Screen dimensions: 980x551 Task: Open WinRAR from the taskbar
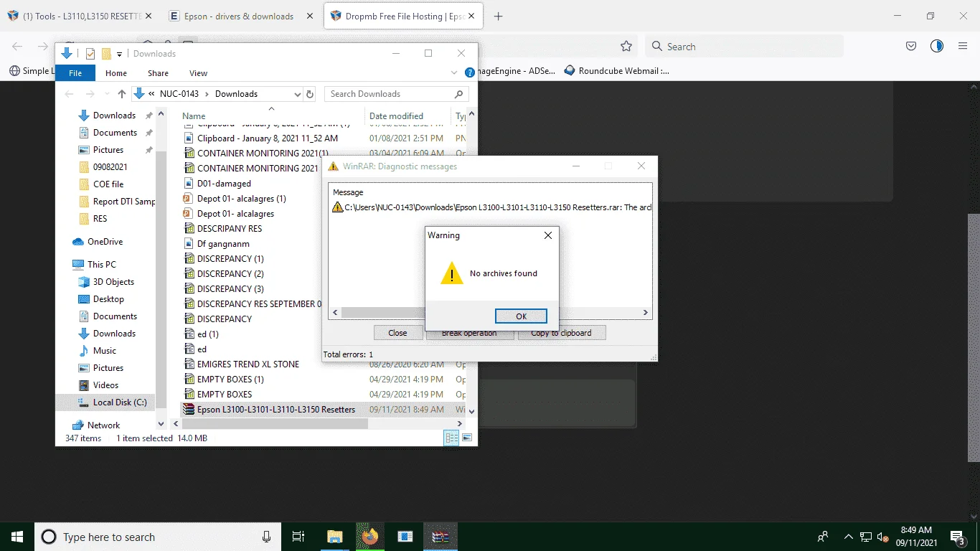click(440, 537)
